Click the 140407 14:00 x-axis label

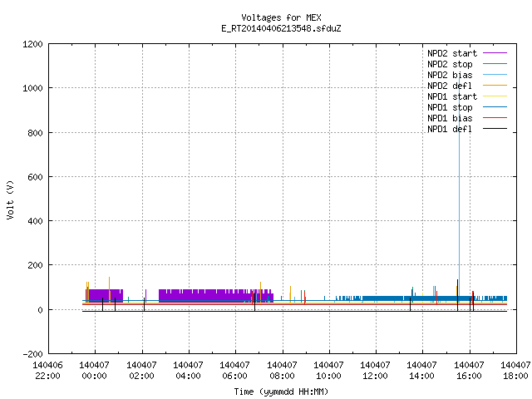click(421, 371)
